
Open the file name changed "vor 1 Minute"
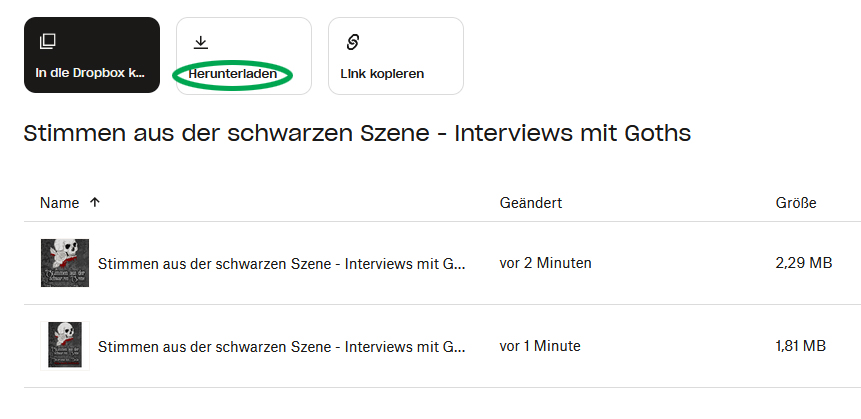(282, 347)
